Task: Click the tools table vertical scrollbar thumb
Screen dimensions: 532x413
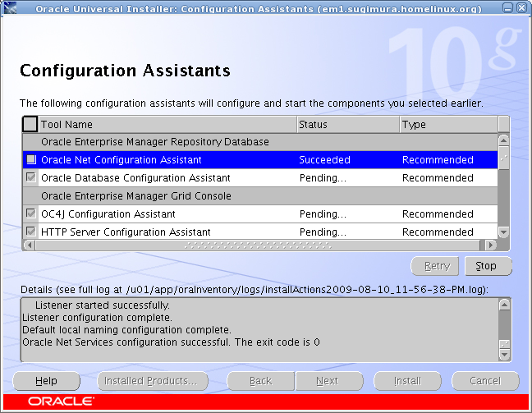Action: [503, 158]
